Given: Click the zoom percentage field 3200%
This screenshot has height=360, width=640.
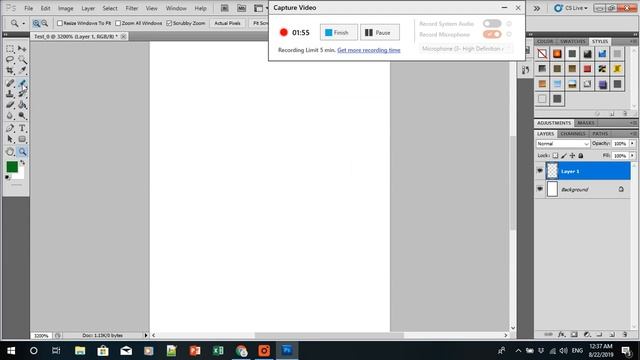Looking at the screenshot, I should 41,336.
